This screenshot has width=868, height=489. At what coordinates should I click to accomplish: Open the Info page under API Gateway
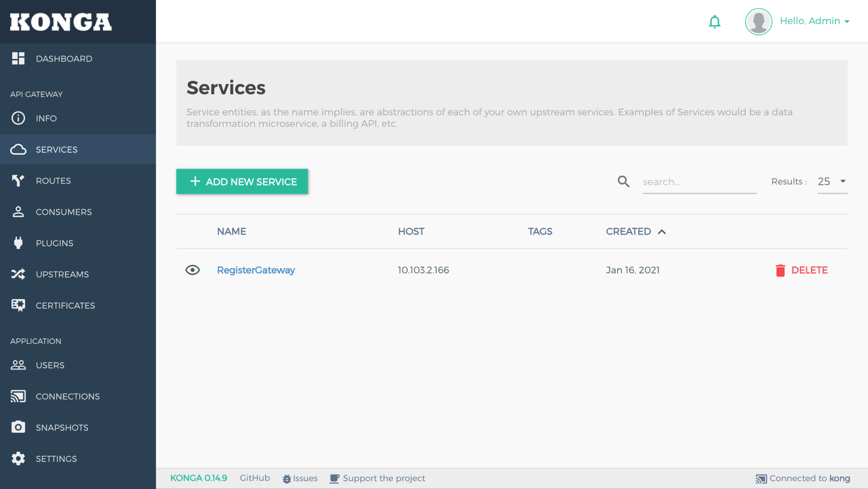(x=46, y=118)
